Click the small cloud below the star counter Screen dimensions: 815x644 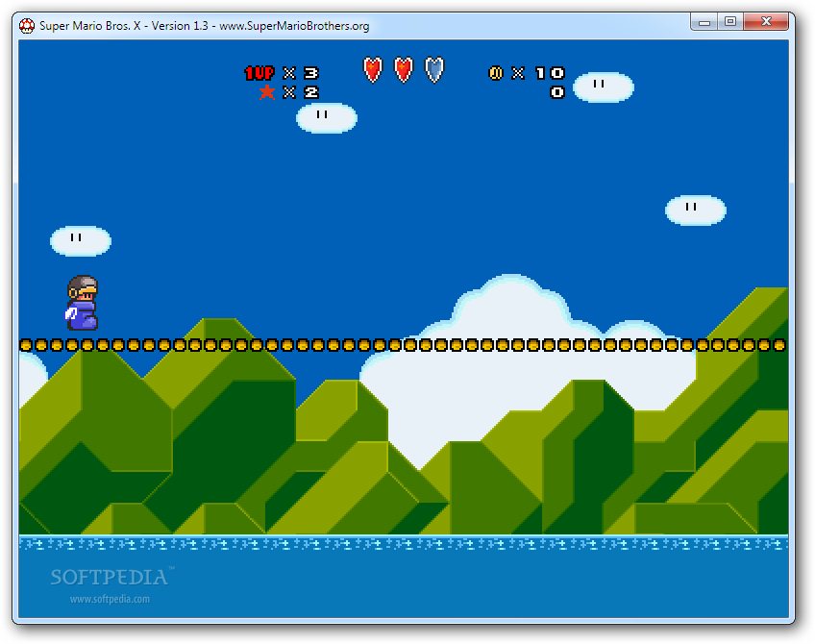327,118
